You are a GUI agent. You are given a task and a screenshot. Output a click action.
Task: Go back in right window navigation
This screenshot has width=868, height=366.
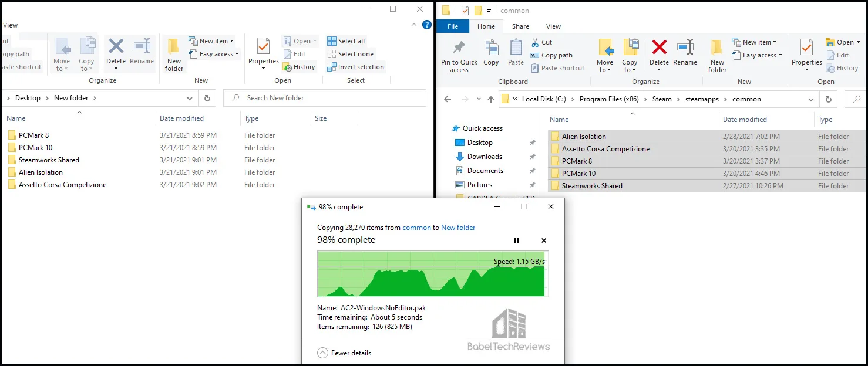(x=448, y=99)
